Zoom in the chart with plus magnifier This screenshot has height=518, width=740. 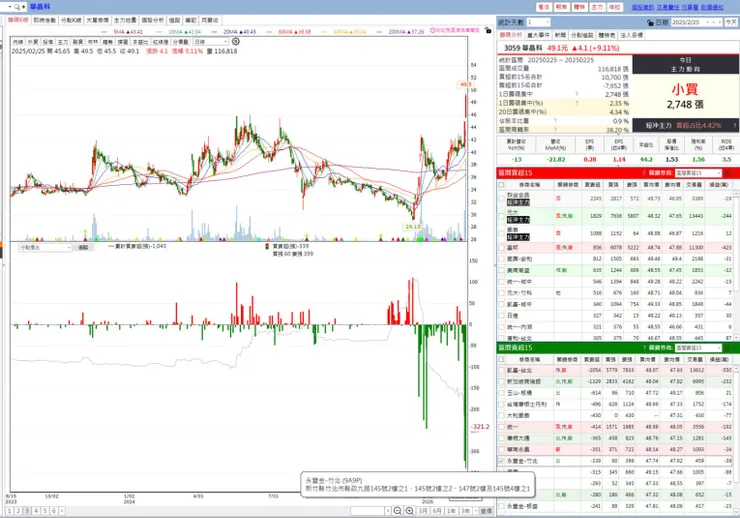pos(409,511)
